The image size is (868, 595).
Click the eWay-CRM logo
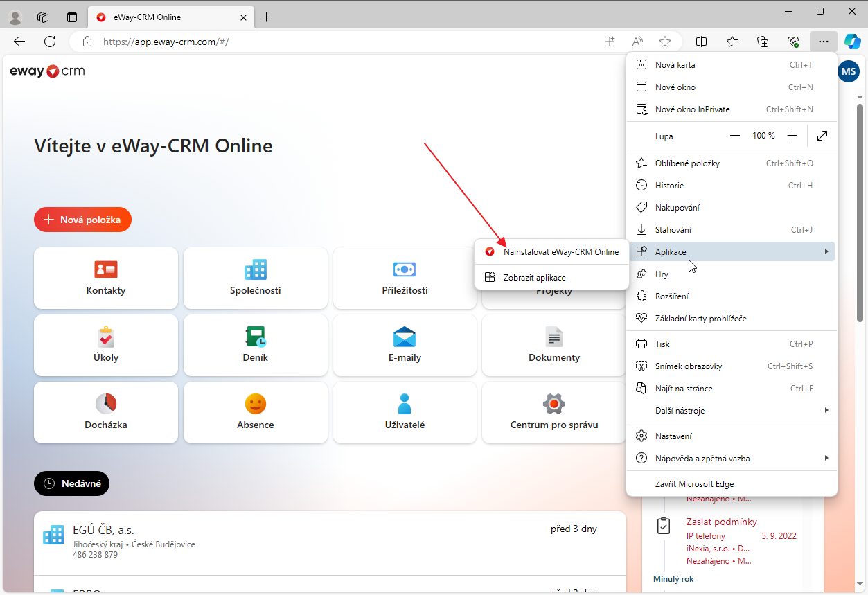[x=47, y=71]
